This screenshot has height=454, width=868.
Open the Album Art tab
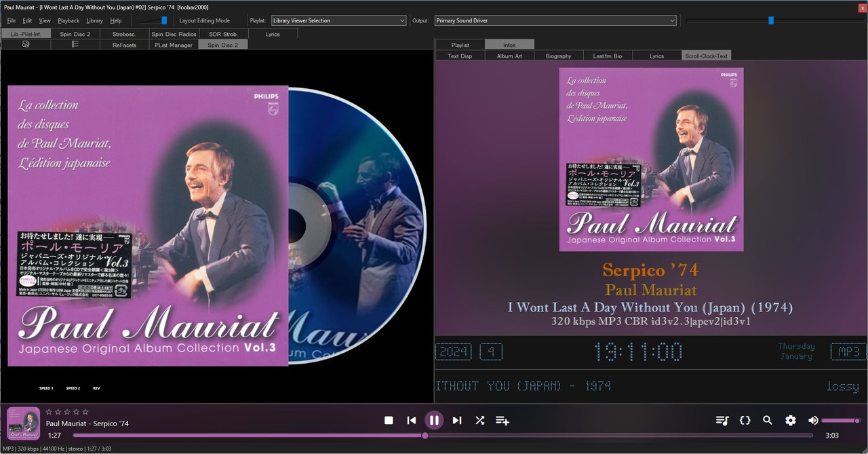509,56
